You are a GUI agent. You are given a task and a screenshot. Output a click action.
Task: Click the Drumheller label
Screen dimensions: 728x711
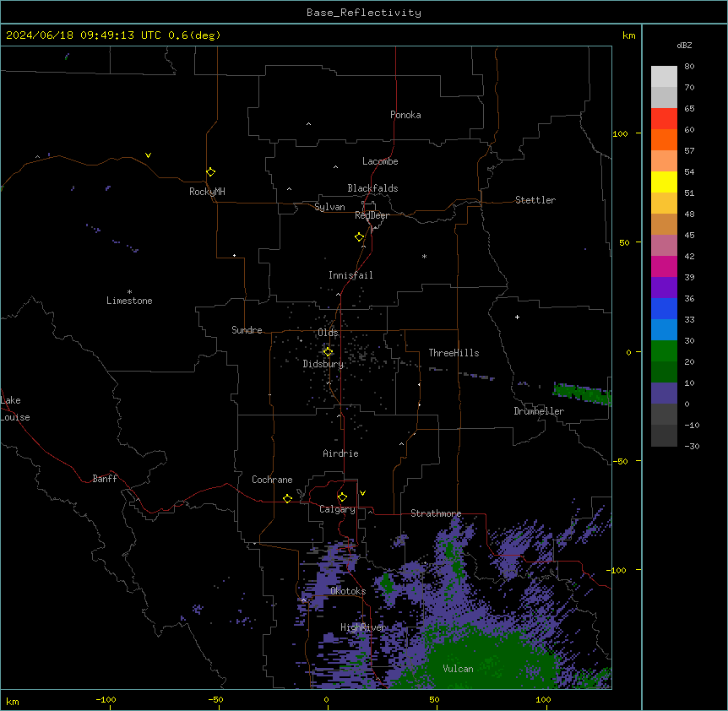(539, 411)
